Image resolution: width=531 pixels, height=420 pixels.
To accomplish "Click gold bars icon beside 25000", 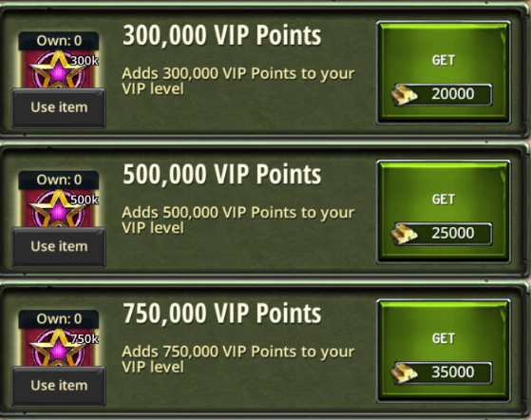I will pos(404,234).
